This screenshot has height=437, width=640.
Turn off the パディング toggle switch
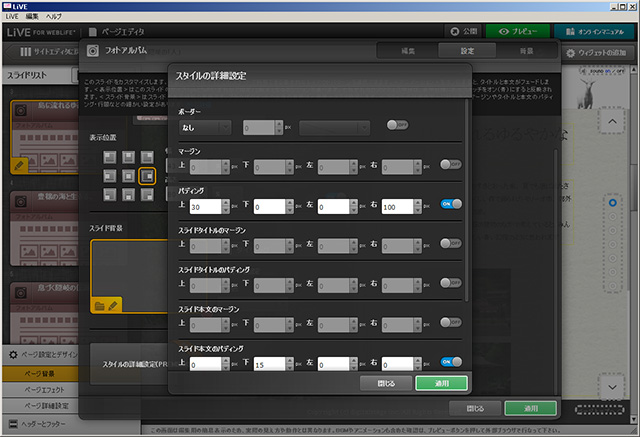pyautogui.click(x=450, y=204)
